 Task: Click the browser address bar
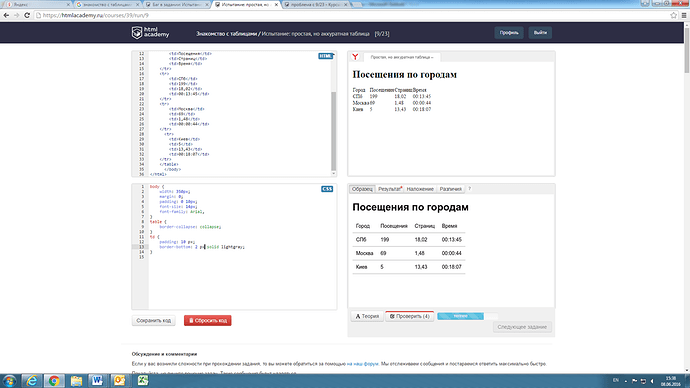352,15
